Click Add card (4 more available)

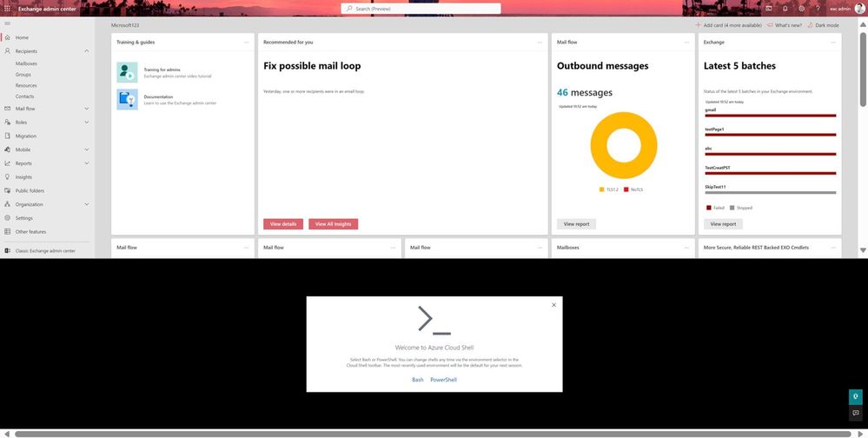click(x=728, y=25)
